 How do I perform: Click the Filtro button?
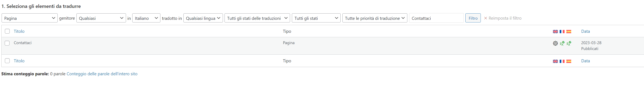click(x=473, y=18)
